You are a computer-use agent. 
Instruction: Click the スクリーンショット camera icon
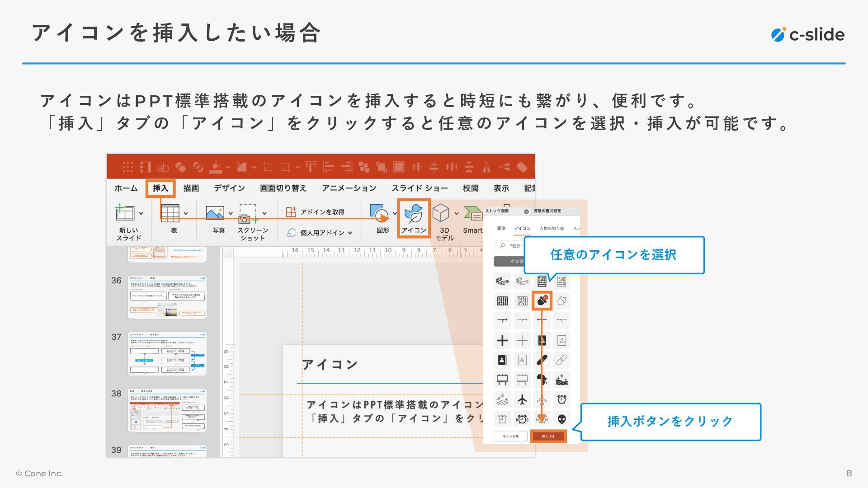point(248,213)
